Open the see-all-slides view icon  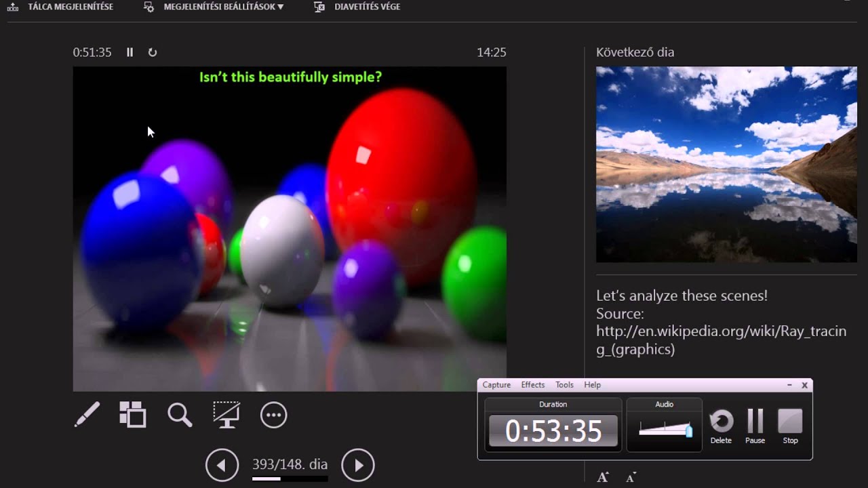tap(132, 415)
